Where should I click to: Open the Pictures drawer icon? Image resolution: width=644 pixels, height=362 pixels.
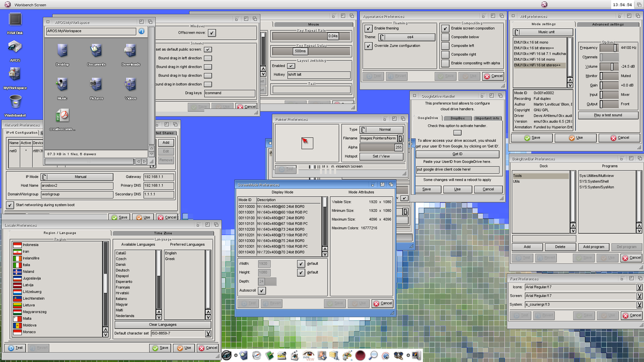coord(96,84)
